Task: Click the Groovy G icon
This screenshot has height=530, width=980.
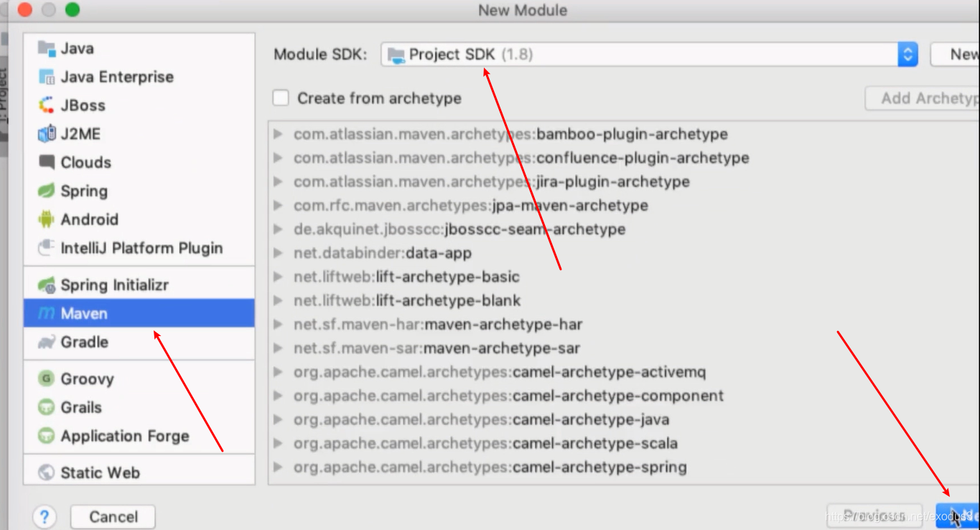Action: coord(47,379)
